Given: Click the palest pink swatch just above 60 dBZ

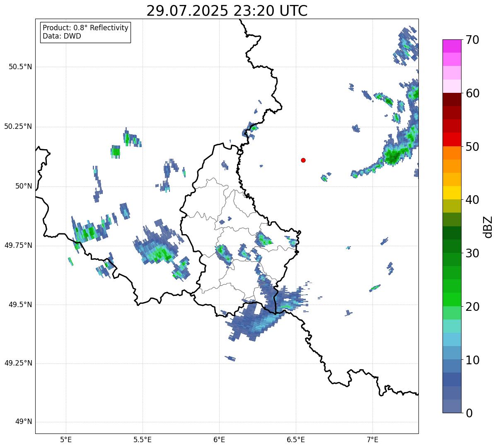Looking at the screenshot, I should coord(452,86).
